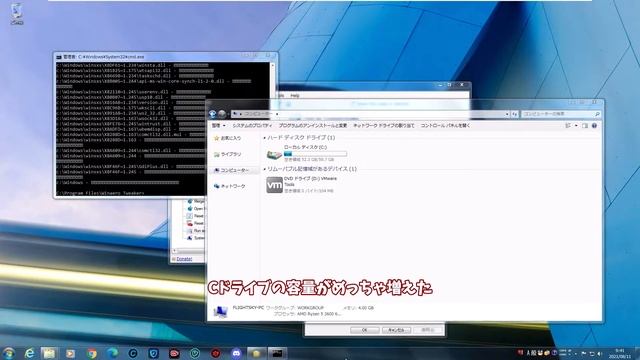The image size is (640, 360).
Task: Click OK button in dialog behind Explorer
Action: (364, 330)
